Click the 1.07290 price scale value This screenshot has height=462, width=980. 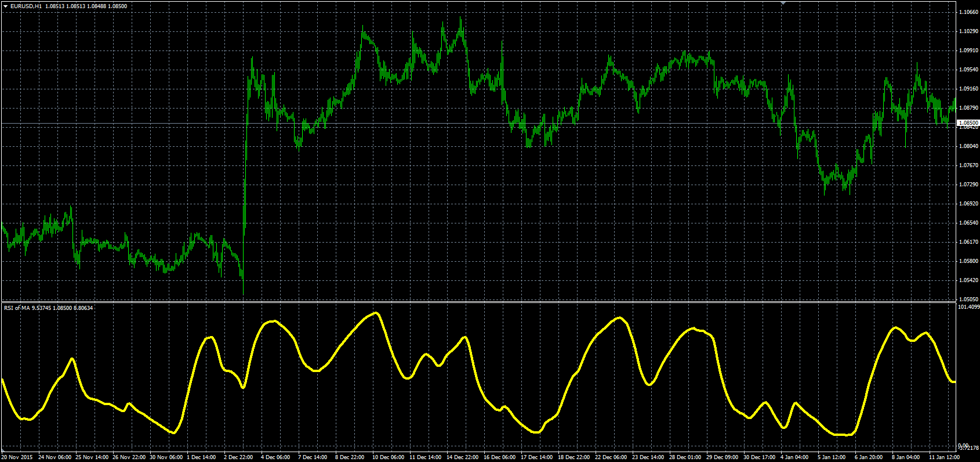pos(969,185)
